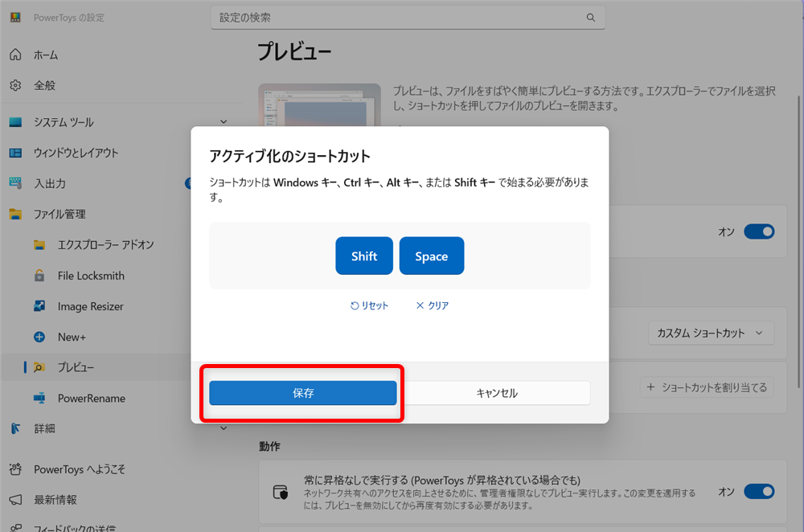Viewport: 804px width, 532px height.
Task: Click クリア to clear the shortcut
Action: [432, 305]
